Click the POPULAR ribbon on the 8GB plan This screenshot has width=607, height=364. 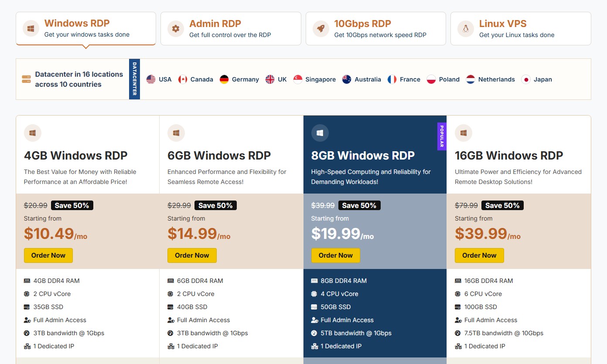(442, 136)
